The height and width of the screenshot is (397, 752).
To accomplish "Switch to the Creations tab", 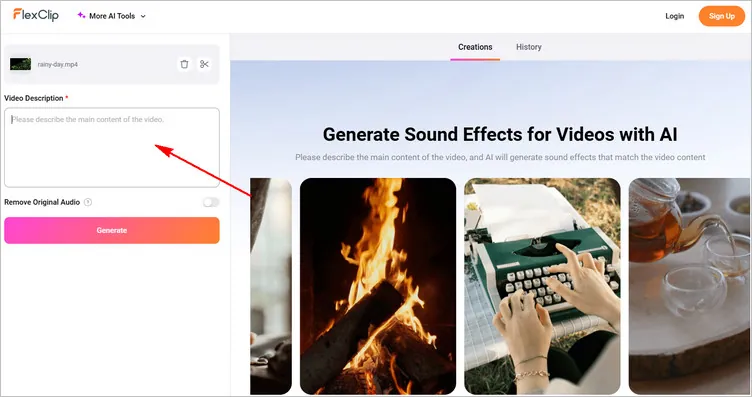I will (475, 47).
